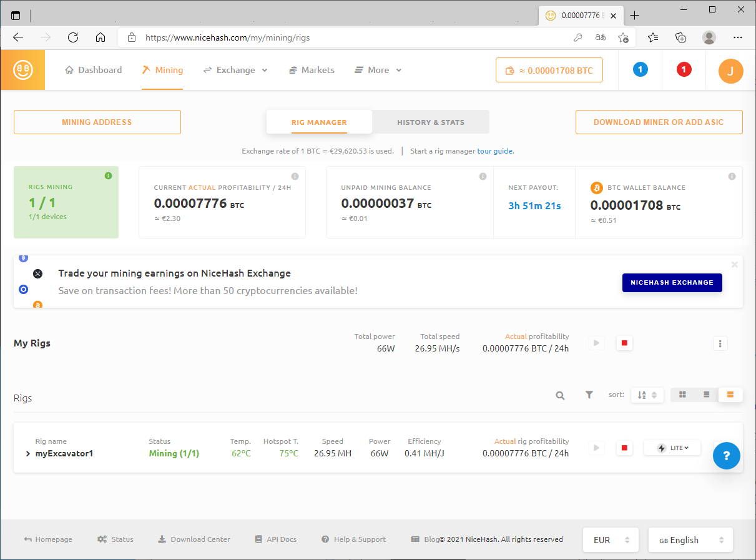756x560 pixels.
Task: Open the Homepage footer link
Action: pyautogui.click(x=48, y=539)
